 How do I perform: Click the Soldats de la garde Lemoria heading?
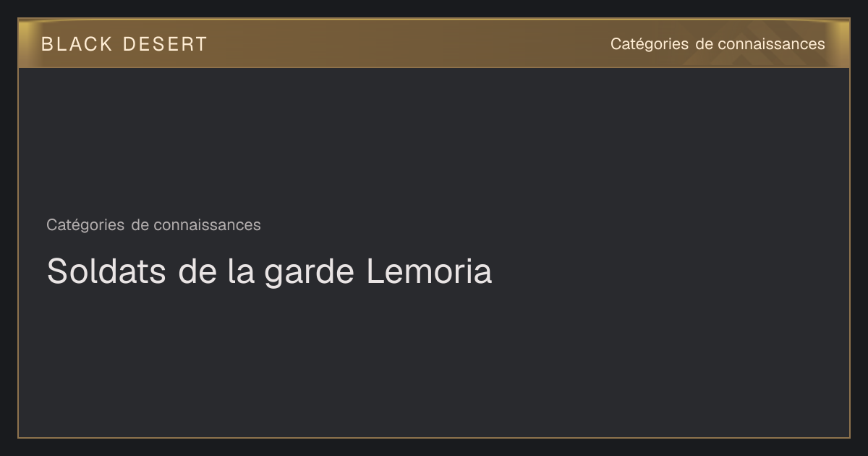(269, 272)
